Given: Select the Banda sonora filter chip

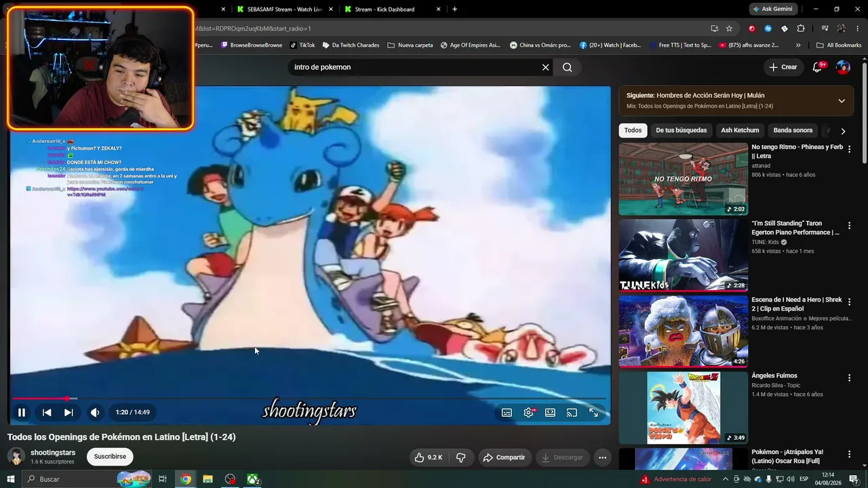Looking at the screenshot, I should [793, 130].
